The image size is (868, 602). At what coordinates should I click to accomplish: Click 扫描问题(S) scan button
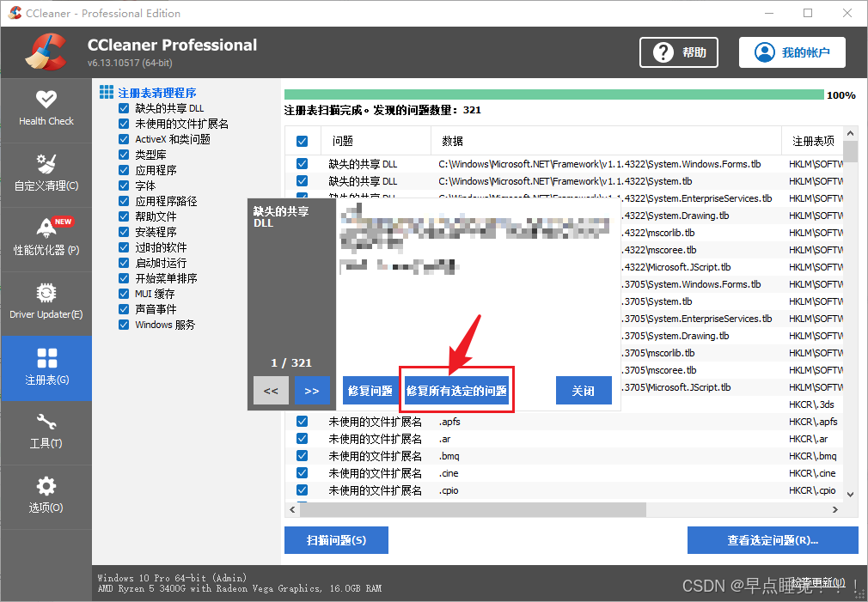click(x=336, y=540)
